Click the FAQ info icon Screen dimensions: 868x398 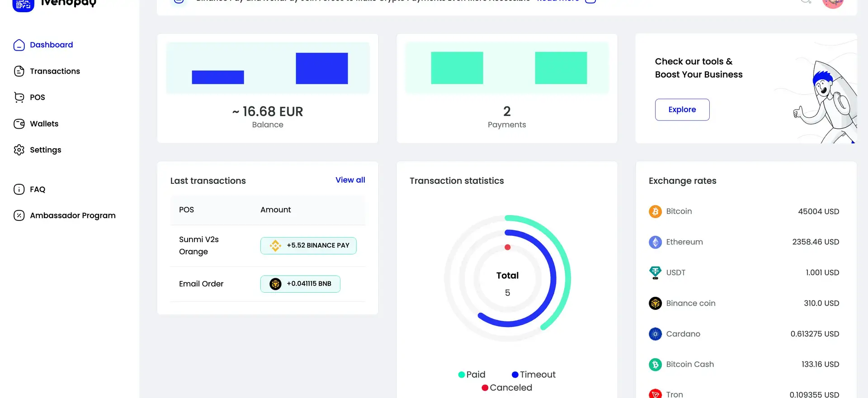[x=19, y=189]
